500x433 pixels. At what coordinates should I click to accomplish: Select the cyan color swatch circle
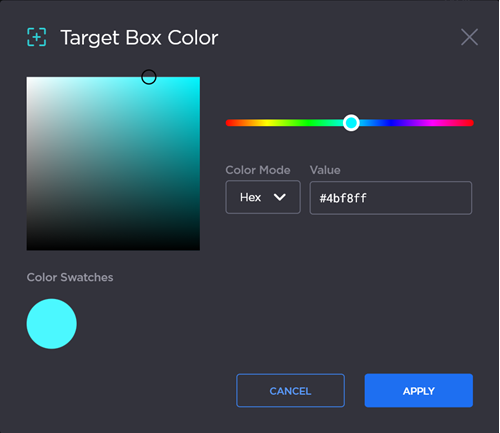52,324
